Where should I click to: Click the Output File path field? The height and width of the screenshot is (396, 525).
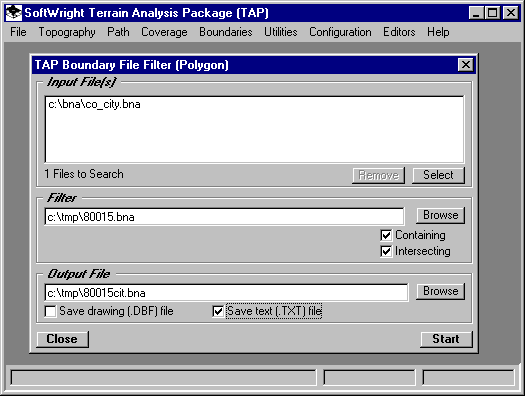[226, 293]
